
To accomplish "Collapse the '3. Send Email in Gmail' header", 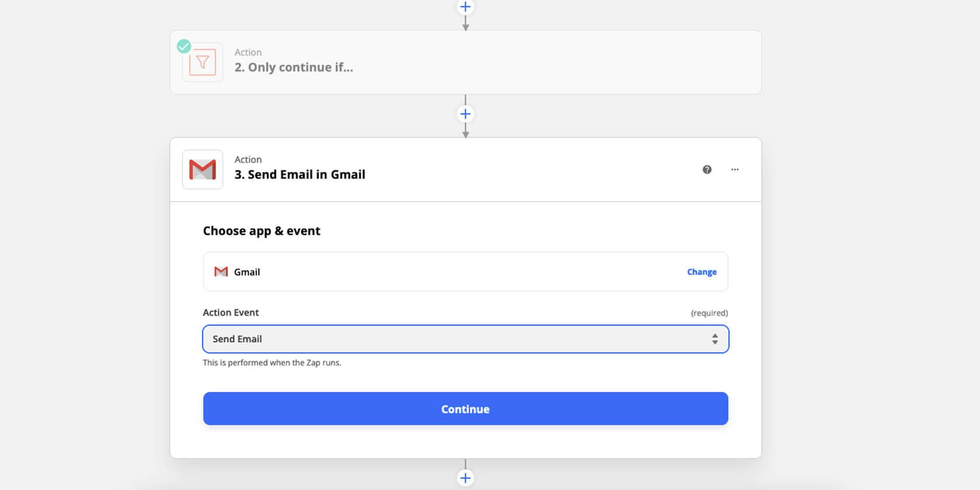I will 299,174.
